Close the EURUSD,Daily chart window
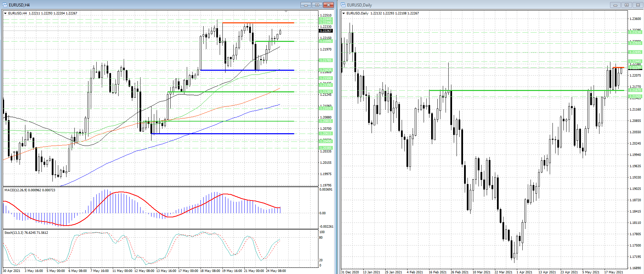The image size is (644, 274). [x=638, y=5]
